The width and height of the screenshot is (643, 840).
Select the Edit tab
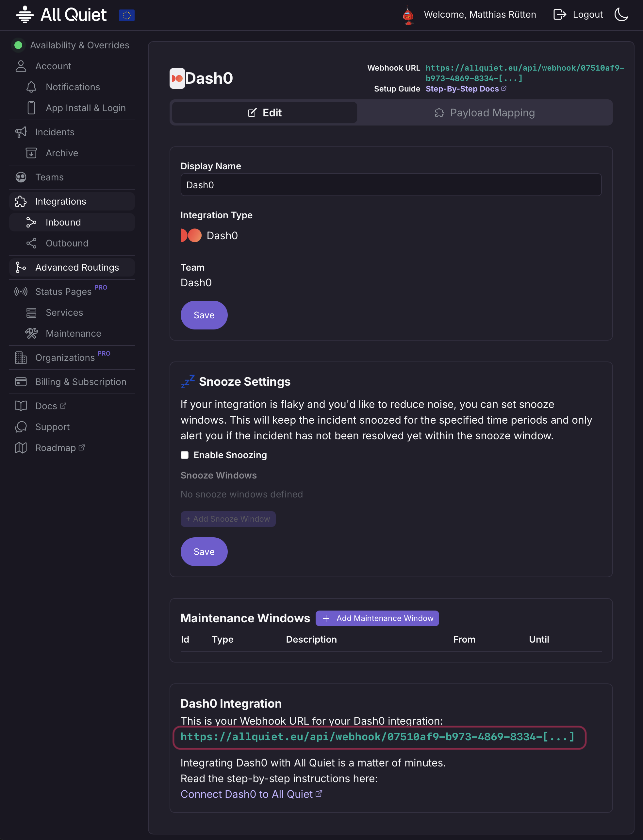264,113
